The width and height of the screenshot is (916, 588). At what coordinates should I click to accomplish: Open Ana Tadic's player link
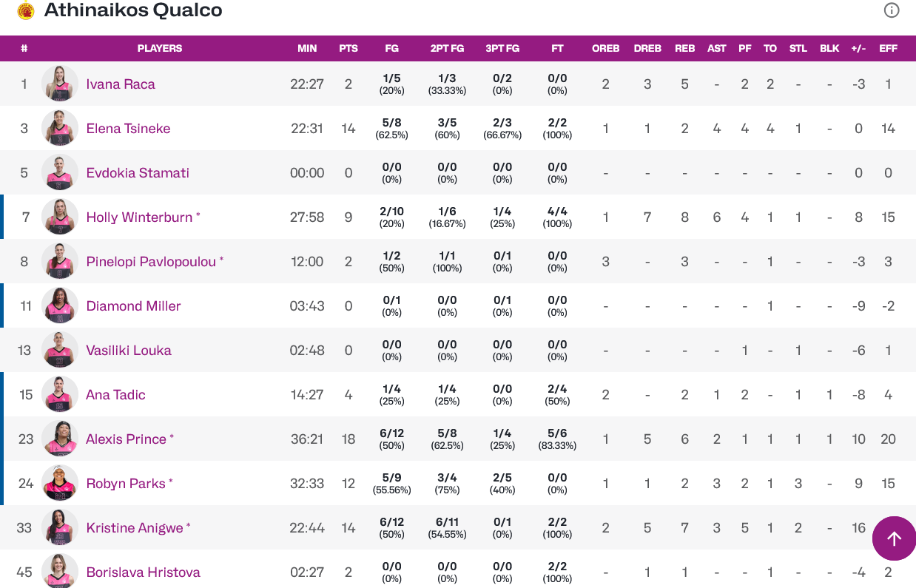(115, 394)
